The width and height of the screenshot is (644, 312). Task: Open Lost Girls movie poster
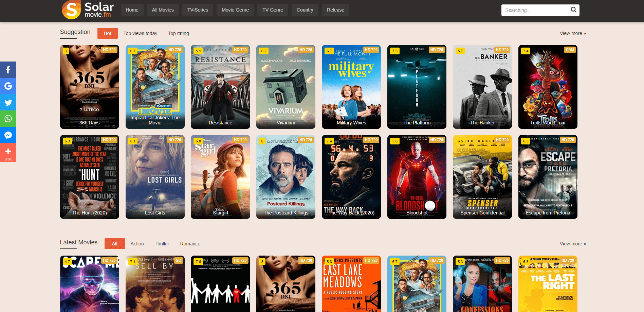pyautogui.click(x=155, y=177)
